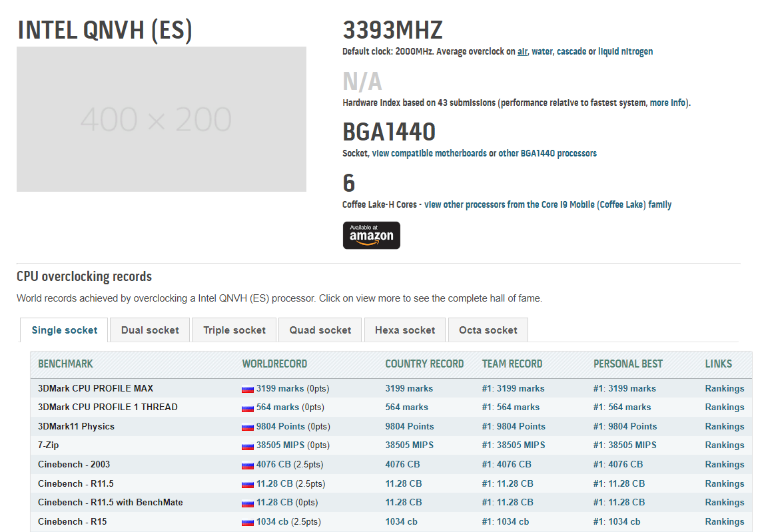Open Rankings link for 7-Zip benchmark
Screen dimensions: 758x532
[x=724, y=445]
